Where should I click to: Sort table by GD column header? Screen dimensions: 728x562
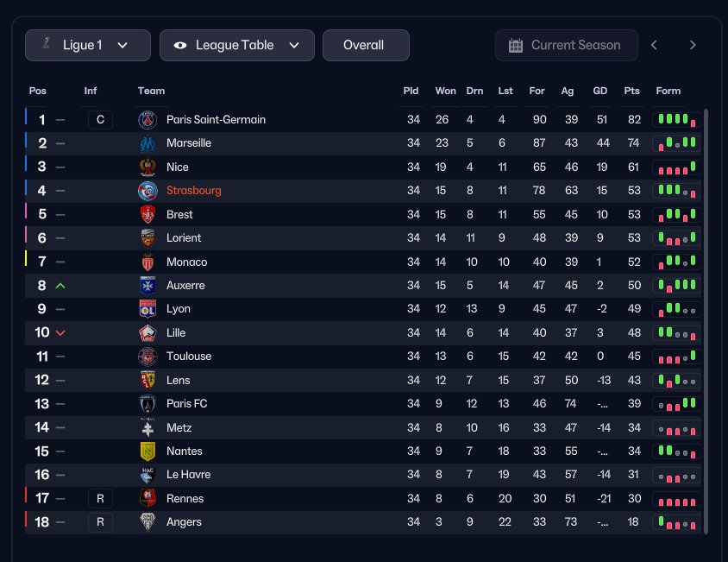[599, 91]
